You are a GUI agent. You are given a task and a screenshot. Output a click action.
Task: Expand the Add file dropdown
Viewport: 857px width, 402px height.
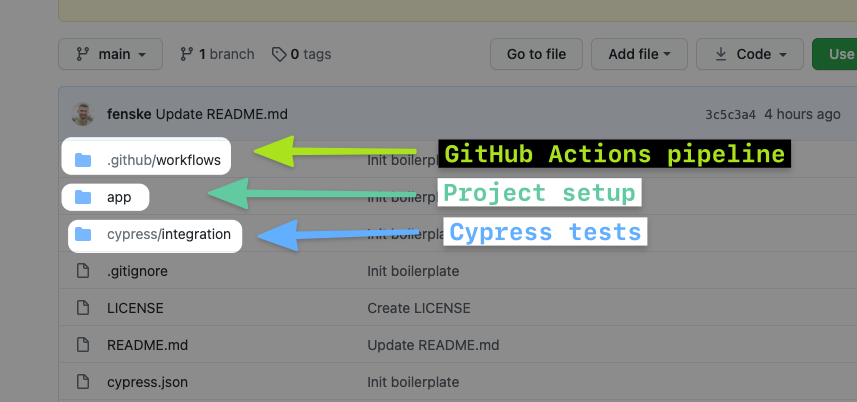pyautogui.click(x=639, y=54)
